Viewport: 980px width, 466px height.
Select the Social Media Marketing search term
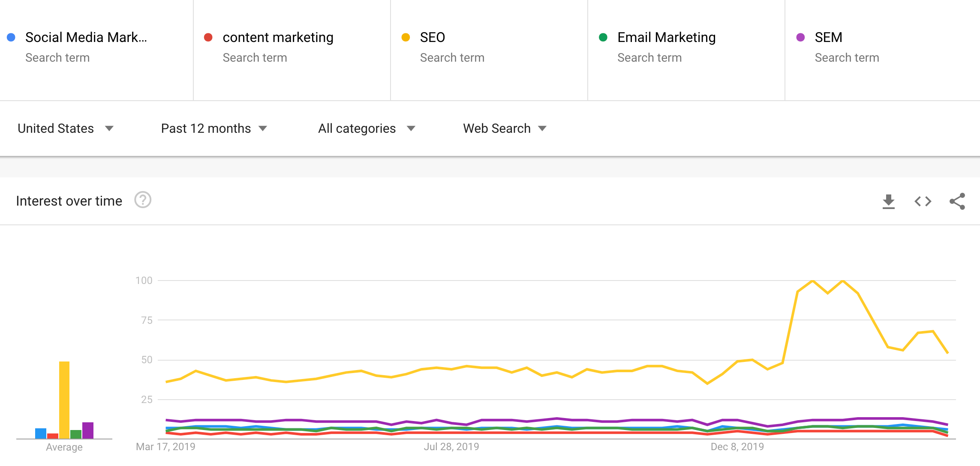pos(86,38)
